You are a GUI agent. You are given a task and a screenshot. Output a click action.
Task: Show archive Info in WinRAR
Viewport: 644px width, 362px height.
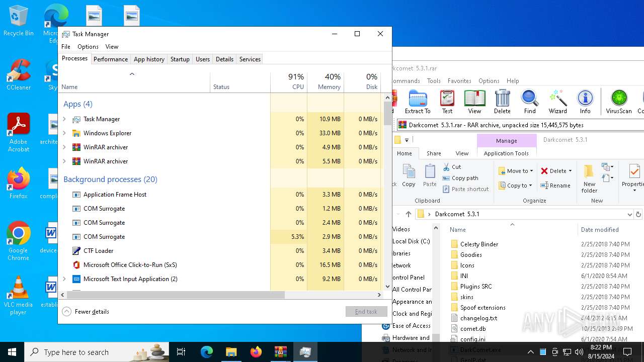[x=585, y=102]
